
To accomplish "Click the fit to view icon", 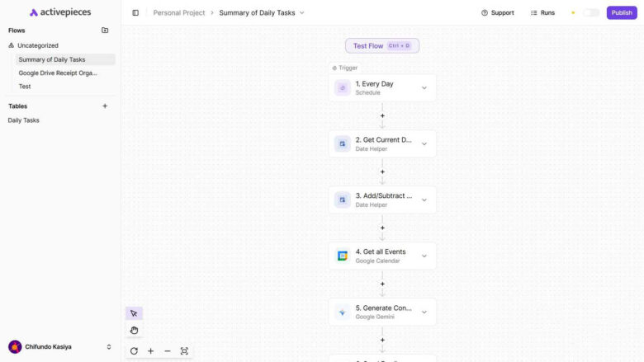I will 184,351.
